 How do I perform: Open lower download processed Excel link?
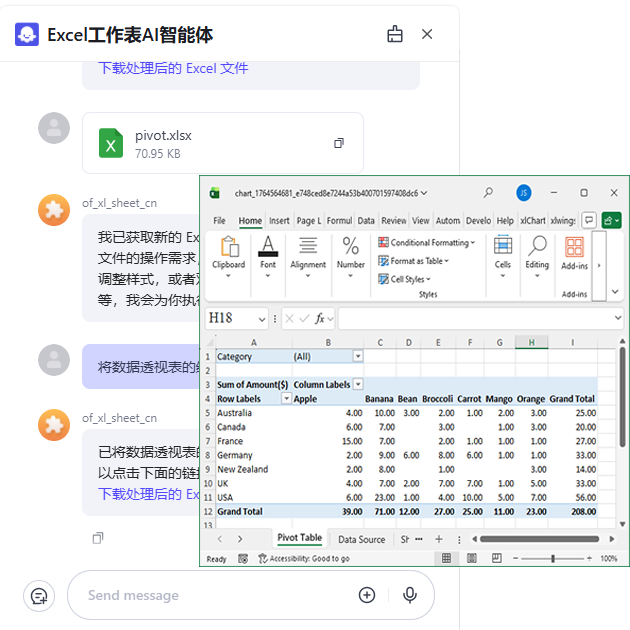[149, 494]
